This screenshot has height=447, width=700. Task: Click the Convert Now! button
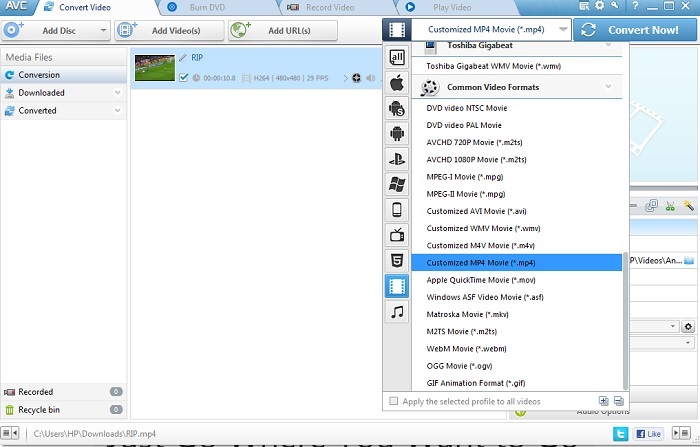pos(635,30)
